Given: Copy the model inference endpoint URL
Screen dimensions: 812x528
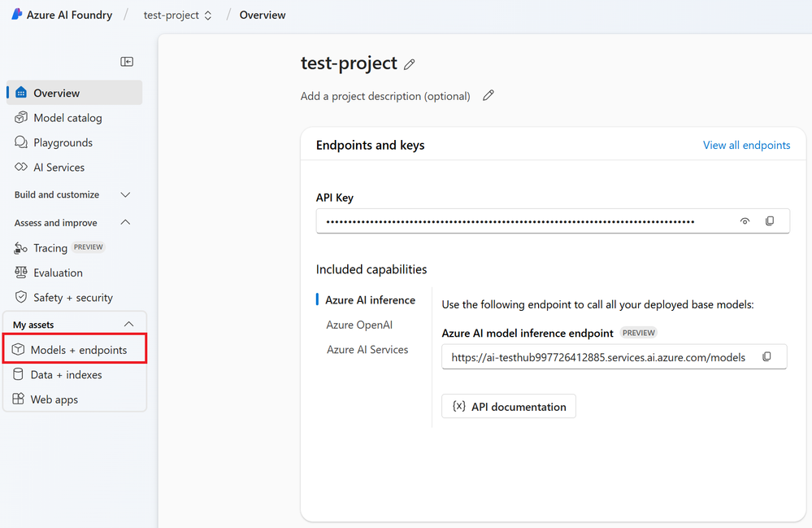Looking at the screenshot, I should click(766, 357).
